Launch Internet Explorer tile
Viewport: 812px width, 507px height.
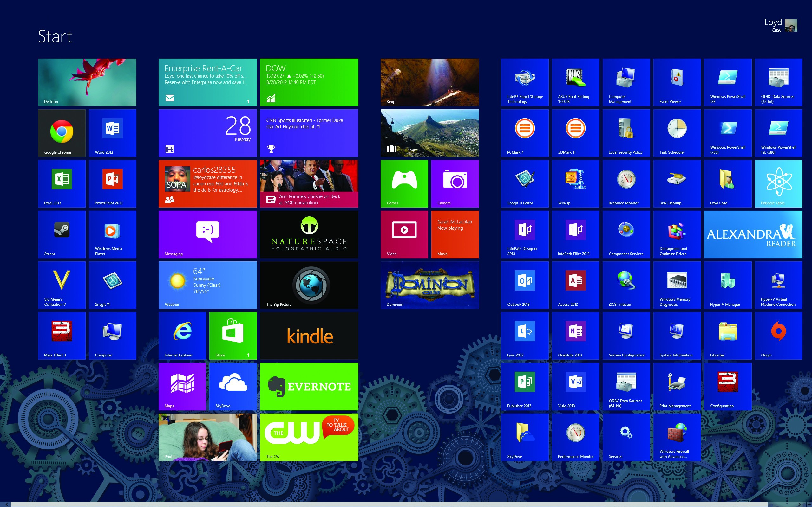(182, 336)
